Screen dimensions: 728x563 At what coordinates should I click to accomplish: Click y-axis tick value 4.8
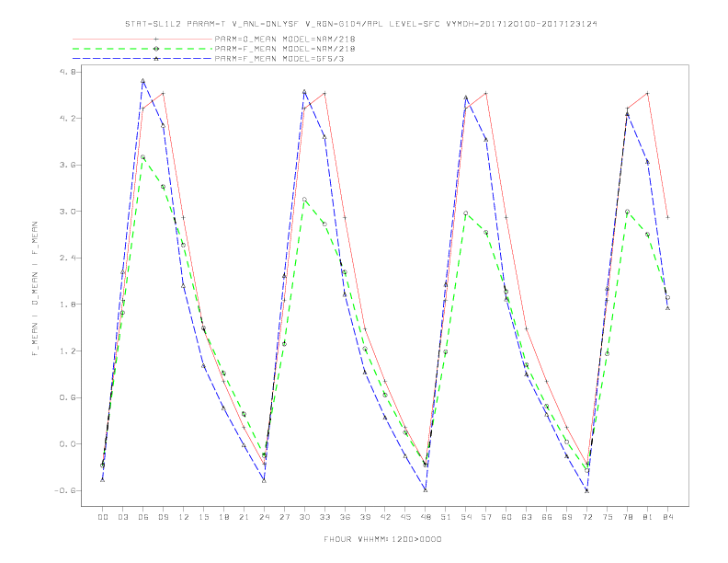click(67, 72)
